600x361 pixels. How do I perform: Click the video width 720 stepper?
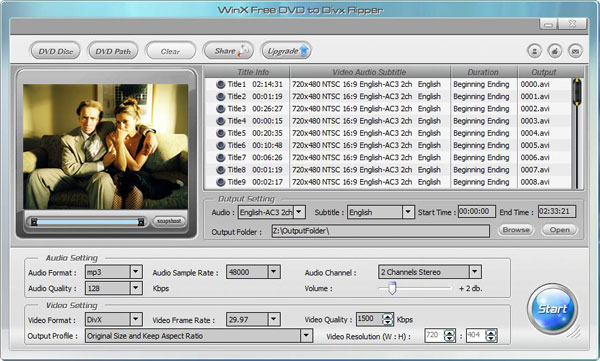click(449, 336)
